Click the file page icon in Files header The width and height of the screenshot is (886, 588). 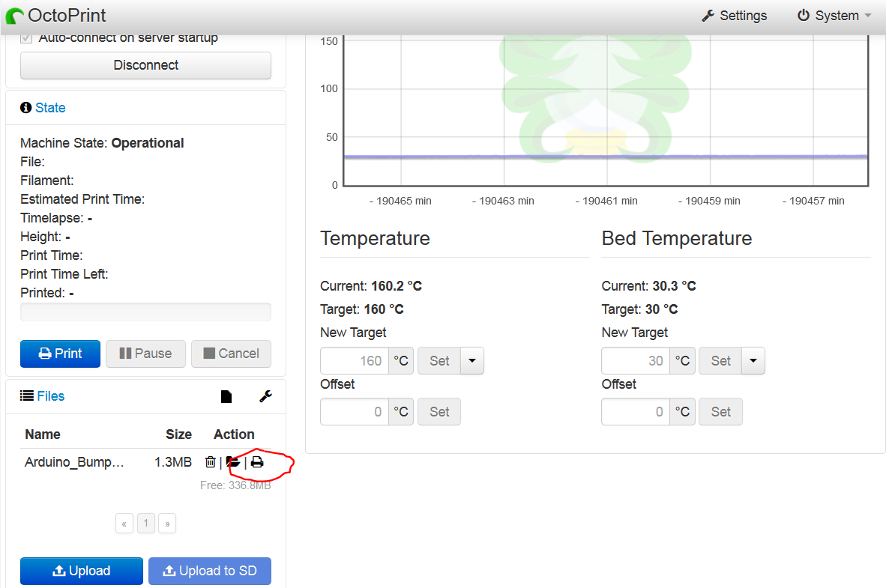tap(226, 396)
